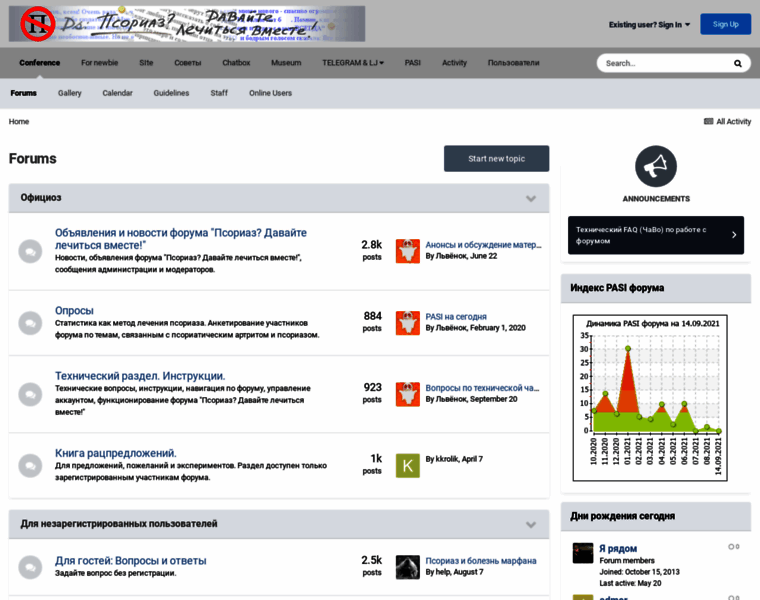The width and height of the screenshot is (760, 600).
Task: Click the All Activity icon
Action: pos(708,122)
